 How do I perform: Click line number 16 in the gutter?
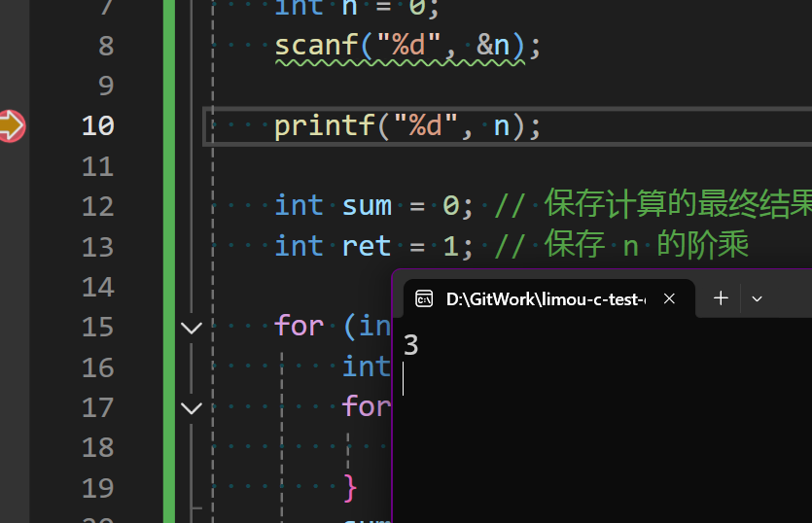[97, 367]
